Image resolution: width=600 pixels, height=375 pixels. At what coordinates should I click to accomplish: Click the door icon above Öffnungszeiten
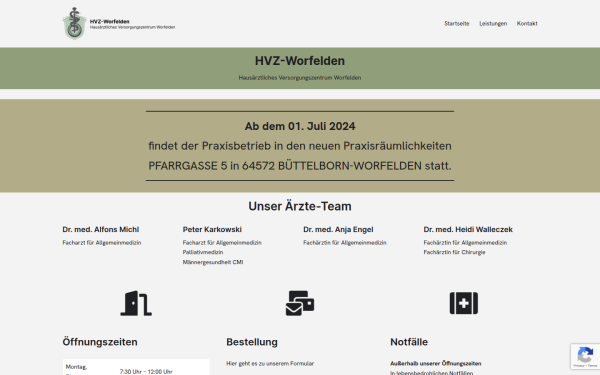136,303
